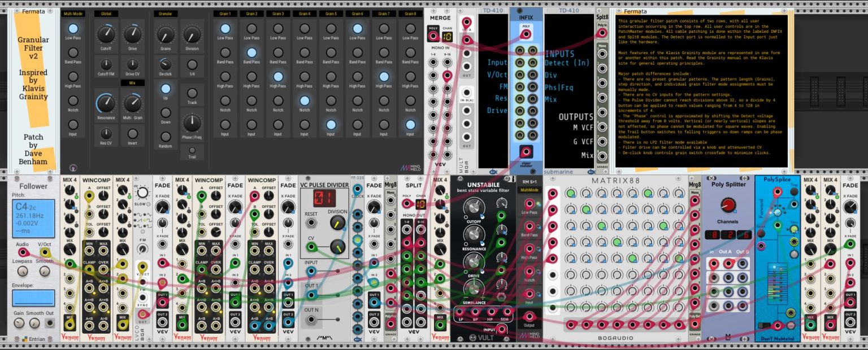Viewport: 868px width, 350px height.
Task: Click the Multi/Grain mix knob
Action: (133, 103)
